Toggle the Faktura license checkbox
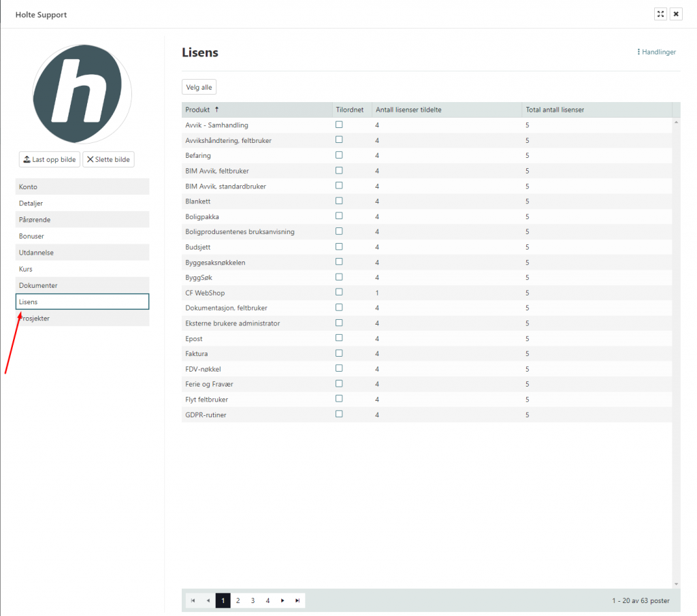Viewport: 697px width, 616px height. click(339, 353)
